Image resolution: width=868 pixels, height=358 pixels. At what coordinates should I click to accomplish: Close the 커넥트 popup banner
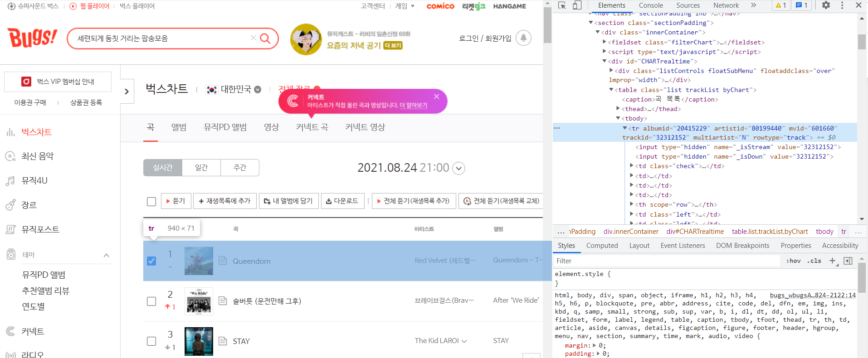coord(436,97)
